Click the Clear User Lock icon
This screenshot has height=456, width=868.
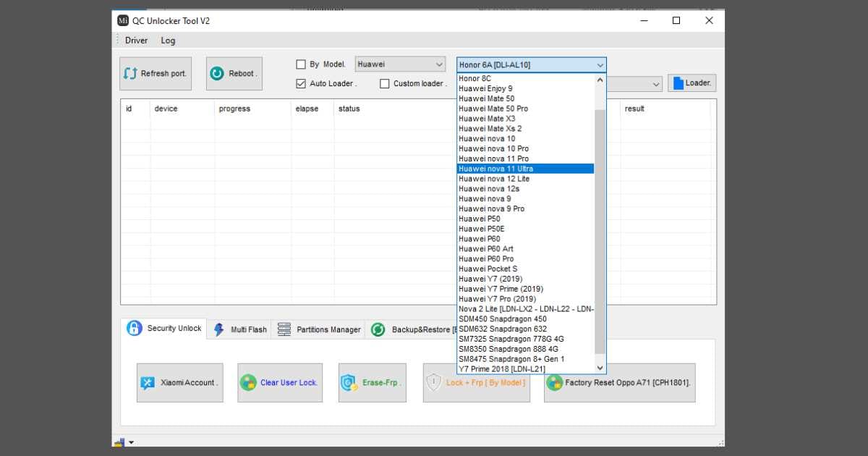[249, 383]
